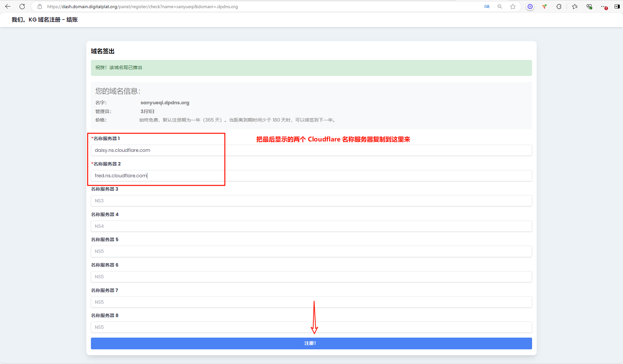This screenshot has height=364, width=623.
Task: Open the translate page icon in address bar
Action: (487, 7)
